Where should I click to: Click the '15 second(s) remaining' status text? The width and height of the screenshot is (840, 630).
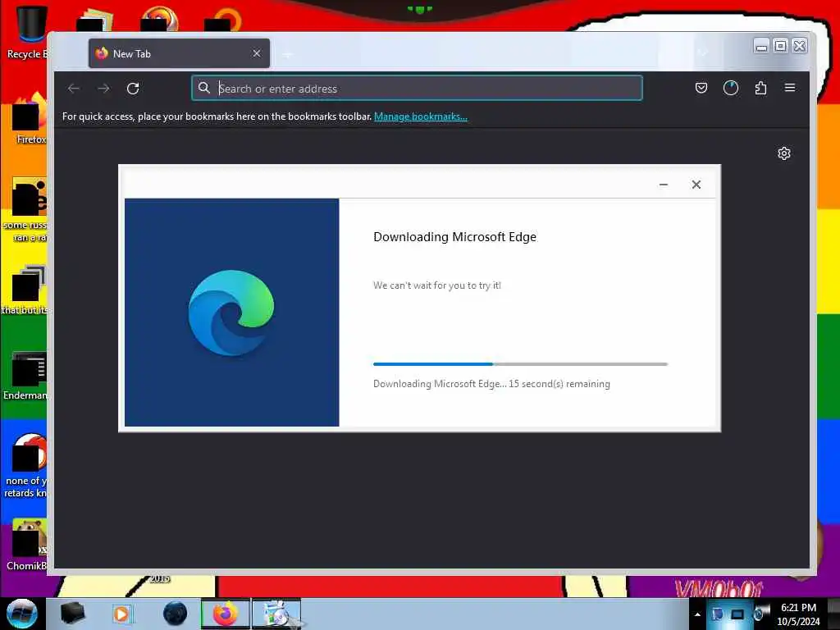[559, 384]
